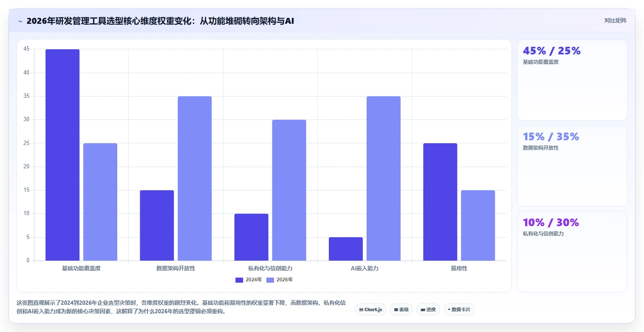The height and width of the screenshot is (332, 644).
Task: Click the x-axis label 基础功能覆盖度
Action: click(x=81, y=269)
